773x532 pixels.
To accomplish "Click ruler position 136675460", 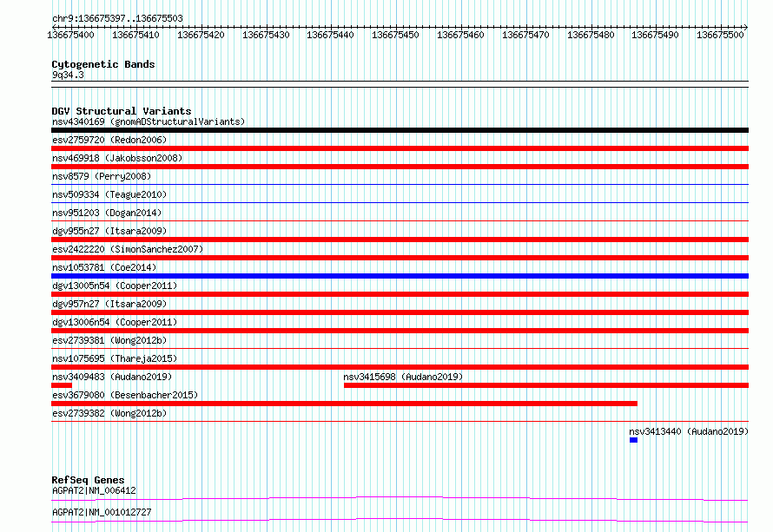I will coord(460,35).
